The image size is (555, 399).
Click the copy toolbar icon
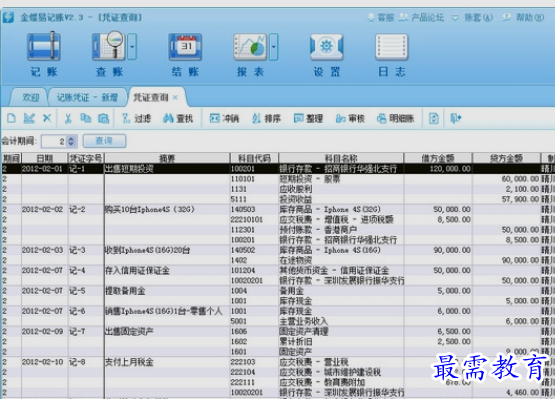85,118
